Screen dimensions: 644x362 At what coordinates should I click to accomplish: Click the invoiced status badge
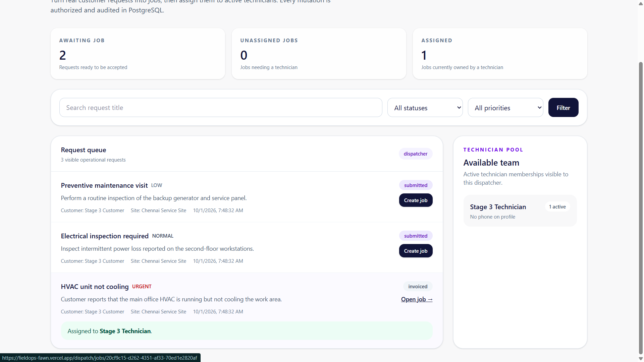418,287
